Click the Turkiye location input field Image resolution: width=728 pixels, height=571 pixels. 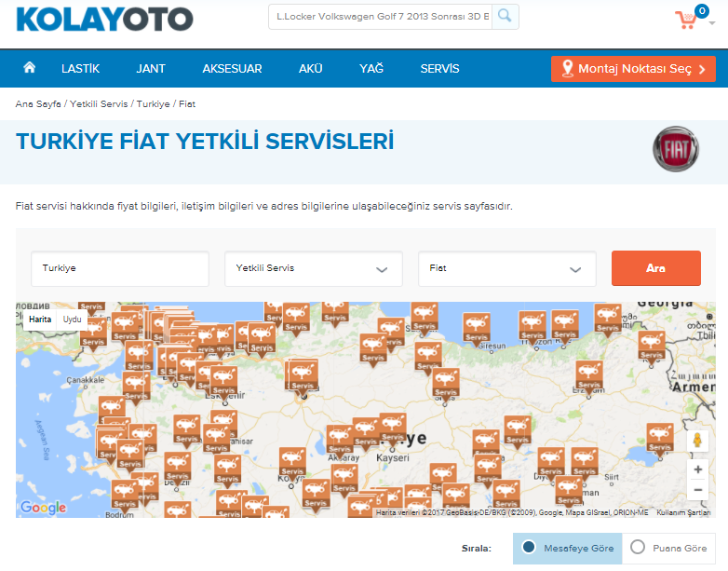pyautogui.click(x=120, y=268)
